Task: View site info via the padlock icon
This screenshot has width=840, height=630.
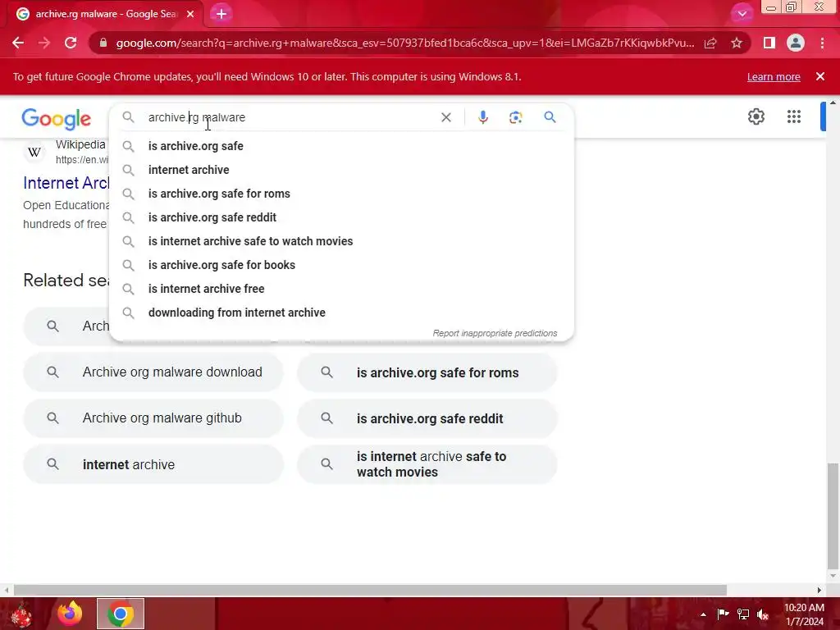Action: [103, 43]
